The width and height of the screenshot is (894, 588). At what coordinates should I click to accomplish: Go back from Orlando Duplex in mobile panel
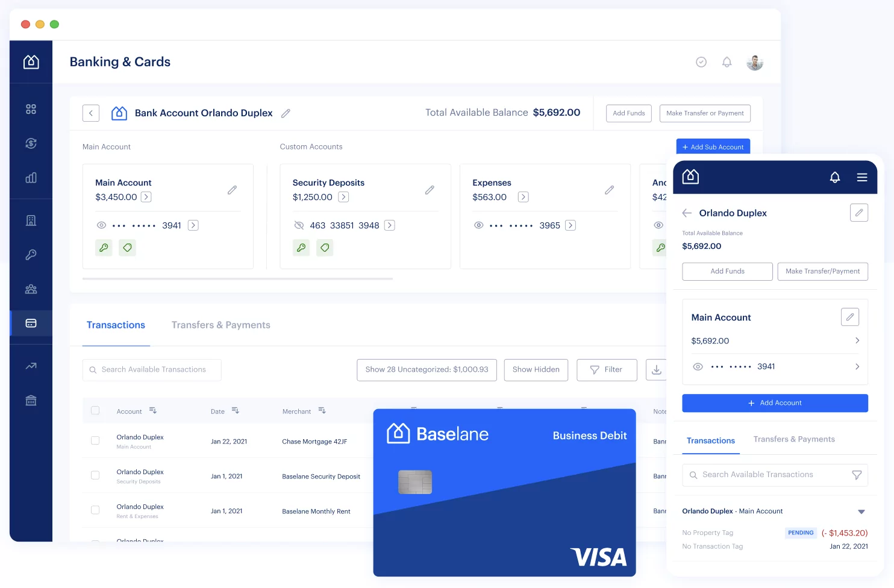(x=687, y=213)
